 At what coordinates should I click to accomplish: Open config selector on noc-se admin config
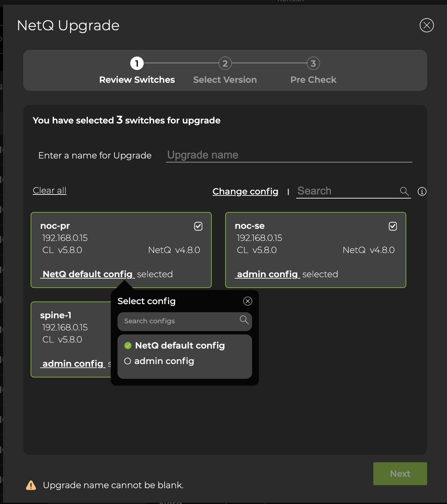click(267, 274)
